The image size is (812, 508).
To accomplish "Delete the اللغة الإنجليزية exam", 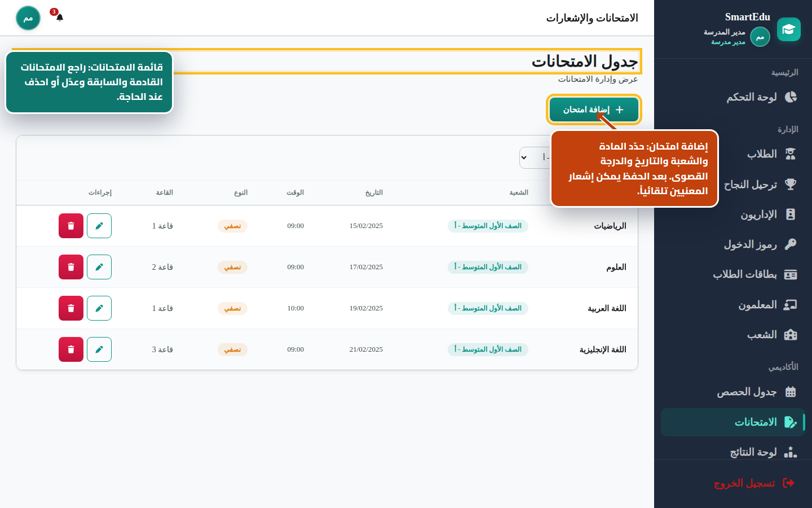I will click(x=71, y=349).
